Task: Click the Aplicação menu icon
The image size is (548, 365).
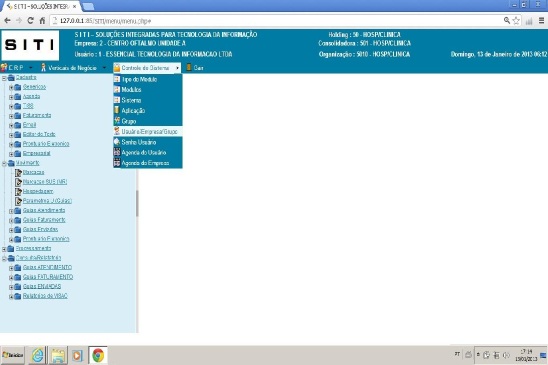Action: 117,110
